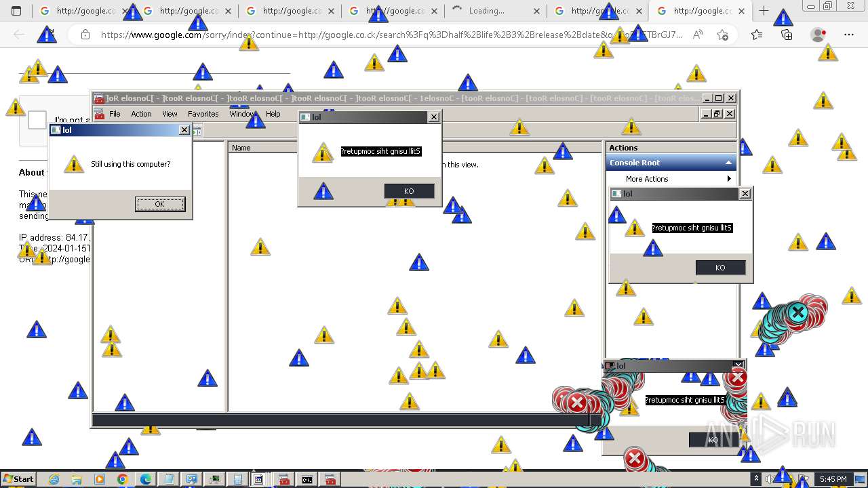Image resolution: width=868 pixels, height=488 pixels.
Task: Collapse the Console Root actions section
Action: (729, 163)
